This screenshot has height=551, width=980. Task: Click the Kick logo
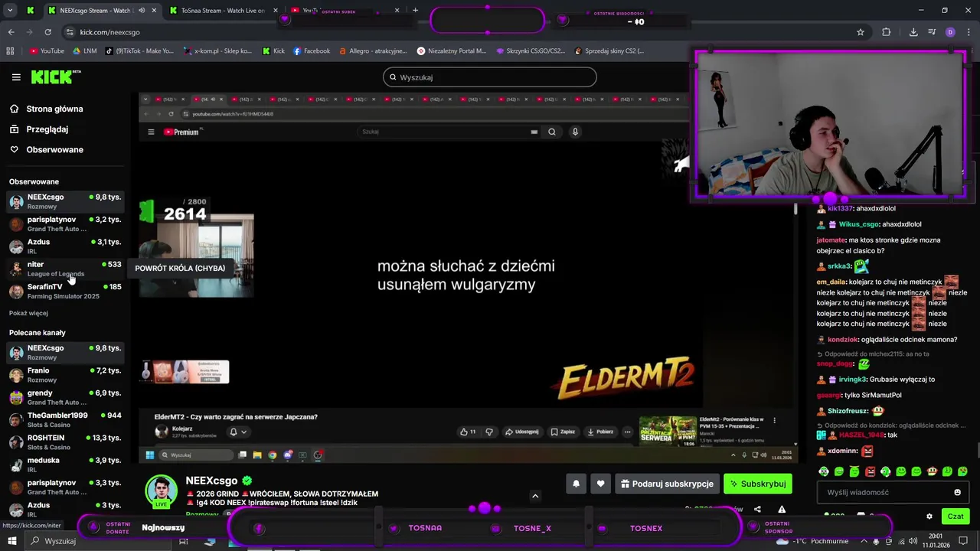click(x=56, y=77)
